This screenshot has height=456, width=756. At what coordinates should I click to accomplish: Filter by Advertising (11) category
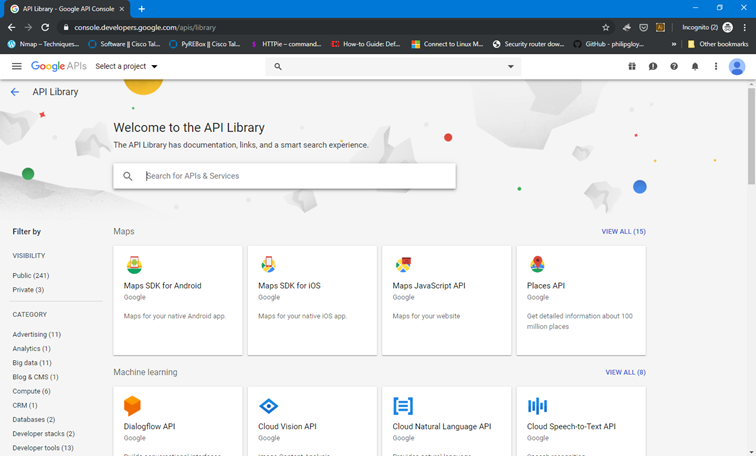tap(37, 335)
